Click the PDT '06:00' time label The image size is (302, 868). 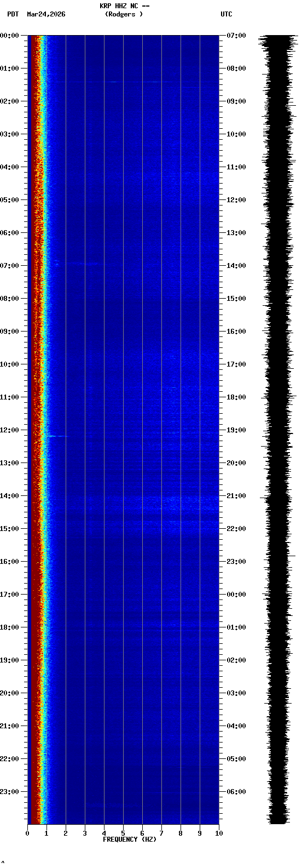tap(10, 233)
